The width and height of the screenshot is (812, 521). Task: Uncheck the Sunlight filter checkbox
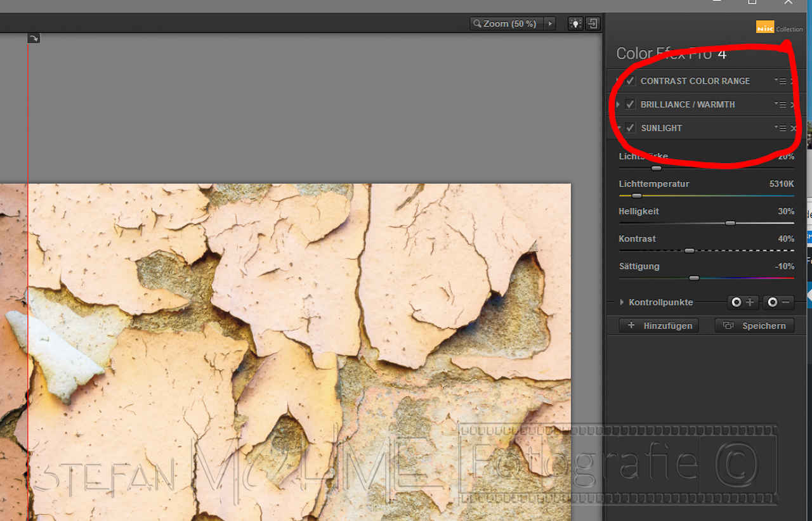pos(630,128)
